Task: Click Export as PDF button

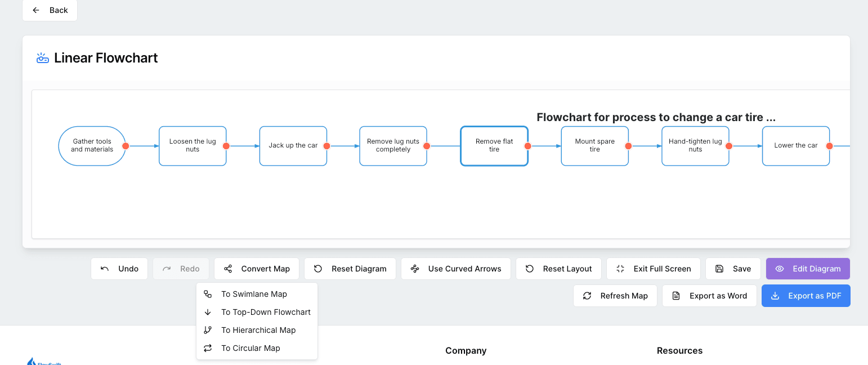Action: 806,296
